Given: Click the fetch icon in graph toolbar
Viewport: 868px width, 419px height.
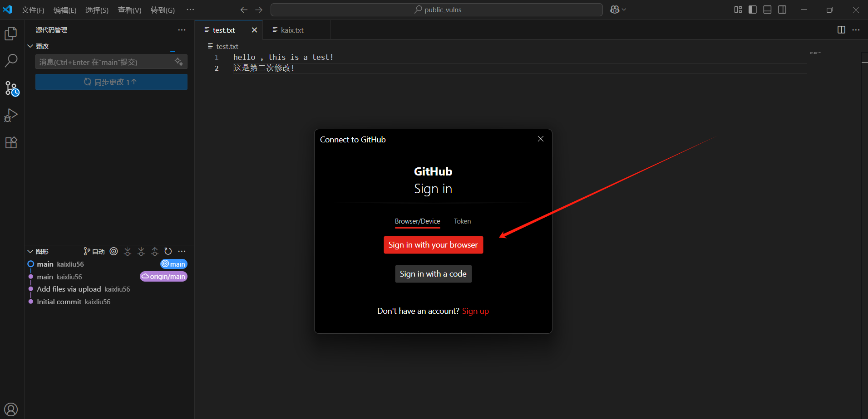Looking at the screenshot, I should (128, 251).
